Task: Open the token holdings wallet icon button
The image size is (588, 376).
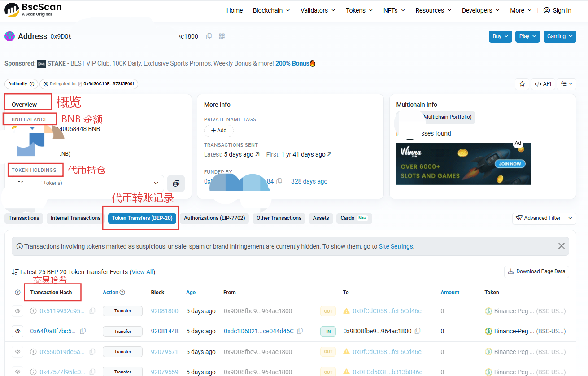Action: (176, 184)
